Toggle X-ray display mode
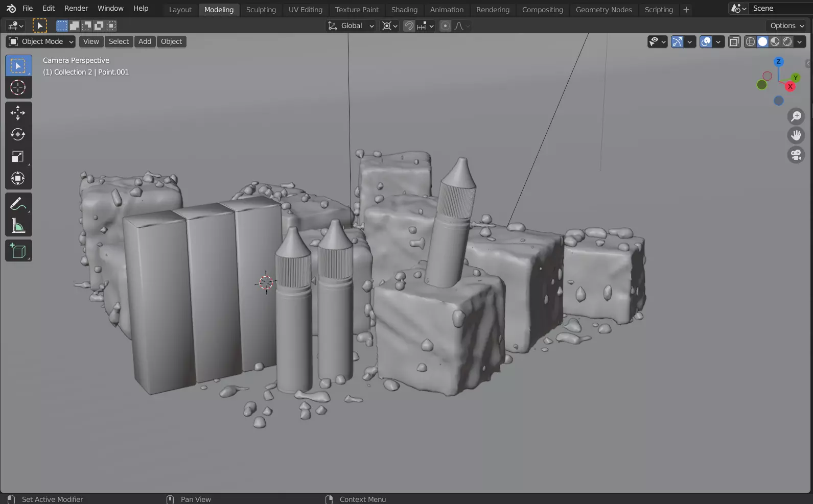Screen dimensions: 813x504 pos(734,42)
